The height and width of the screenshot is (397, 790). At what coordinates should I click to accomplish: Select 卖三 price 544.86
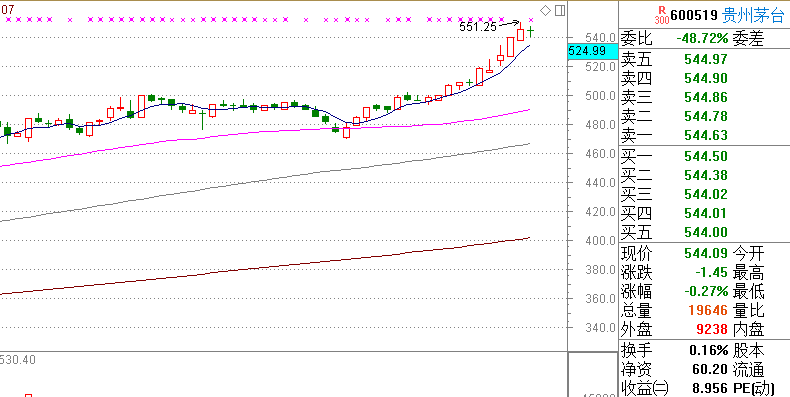click(x=706, y=97)
